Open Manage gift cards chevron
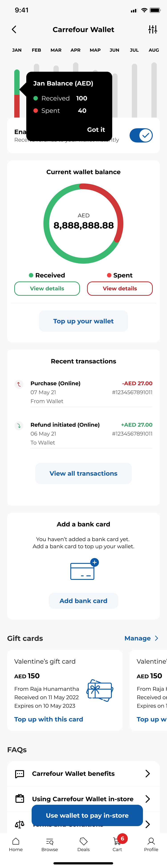The image size is (167, 868). (156, 638)
